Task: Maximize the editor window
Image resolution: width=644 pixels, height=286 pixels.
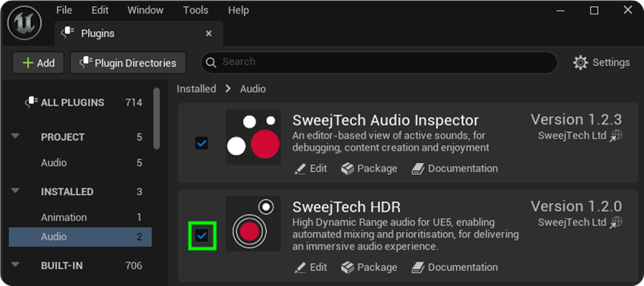Action: coord(594,11)
